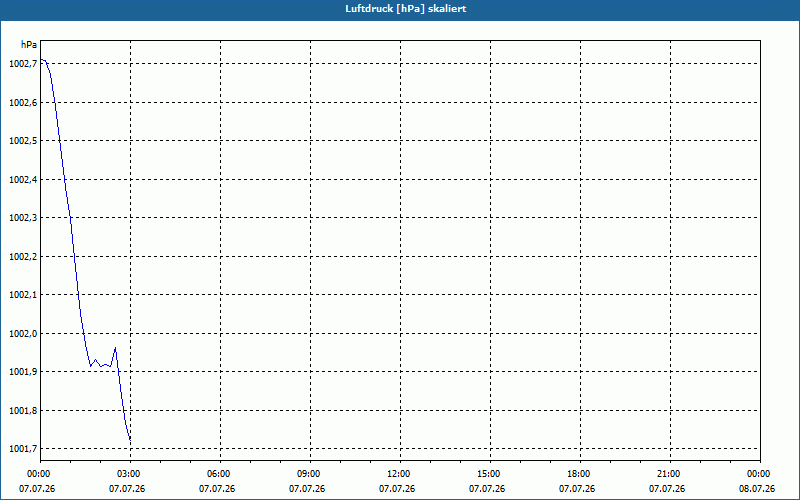Click the 1002,3 value on the y-axis
800x500 pixels.
point(23,218)
